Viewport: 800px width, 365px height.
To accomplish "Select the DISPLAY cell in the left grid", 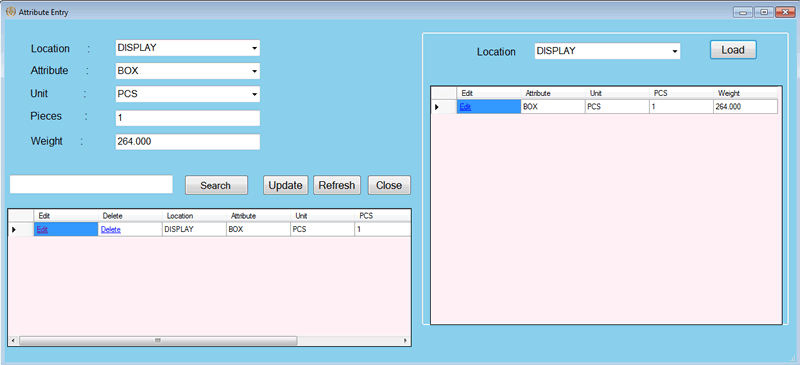I will [x=194, y=230].
